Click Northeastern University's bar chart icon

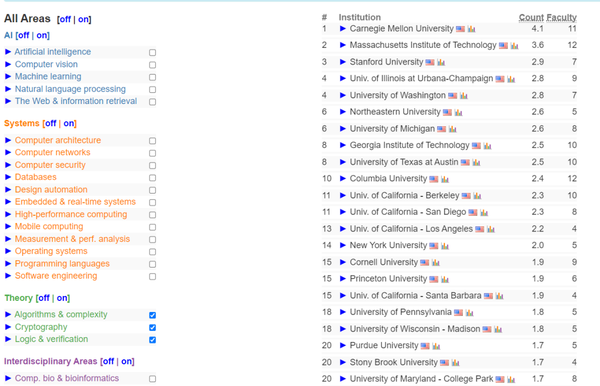click(458, 112)
